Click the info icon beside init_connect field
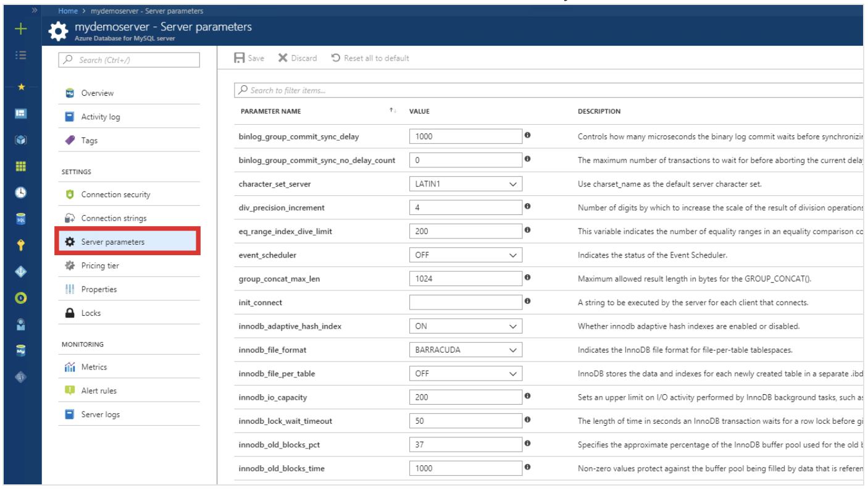This screenshot has width=868, height=493. (x=528, y=301)
